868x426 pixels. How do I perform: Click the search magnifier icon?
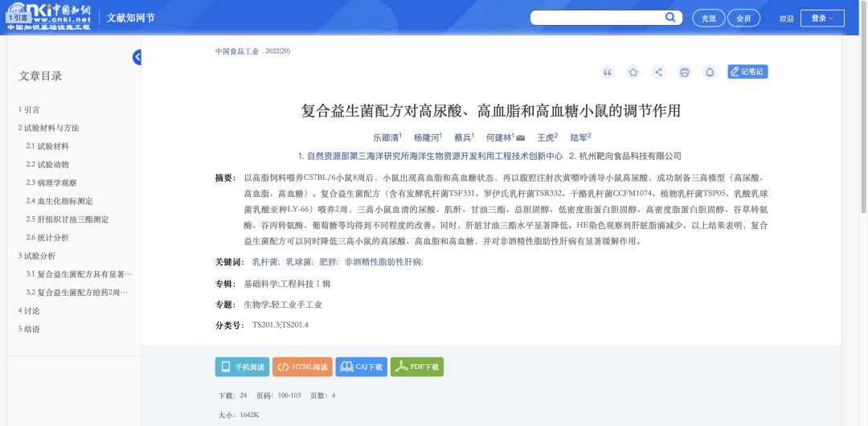click(x=670, y=18)
